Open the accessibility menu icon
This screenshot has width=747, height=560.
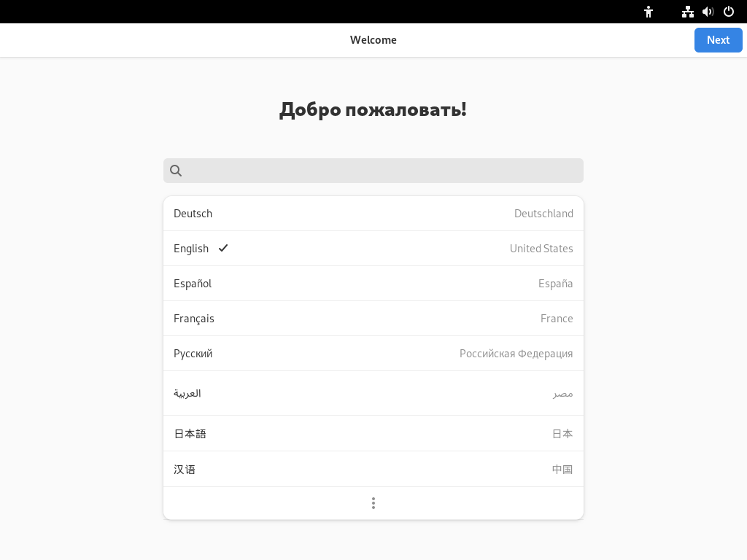[x=649, y=12]
